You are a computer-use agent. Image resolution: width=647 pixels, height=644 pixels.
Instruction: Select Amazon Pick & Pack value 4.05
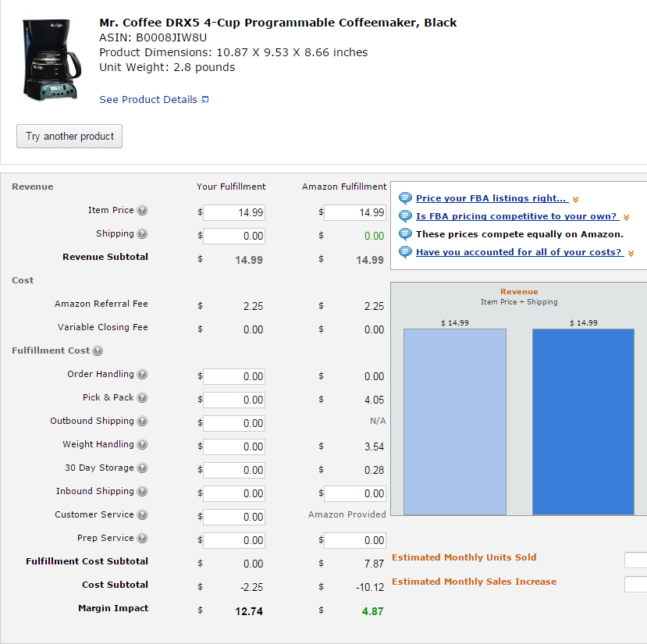coord(374,400)
